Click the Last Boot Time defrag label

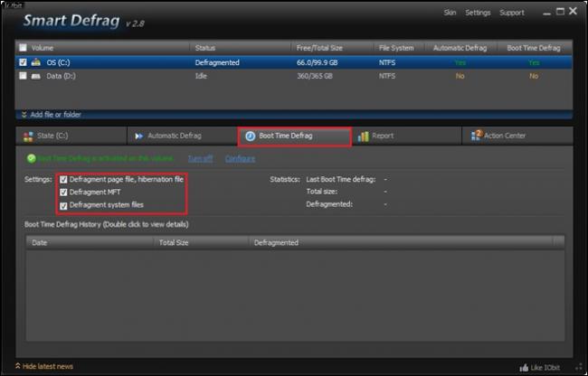[340, 179]
